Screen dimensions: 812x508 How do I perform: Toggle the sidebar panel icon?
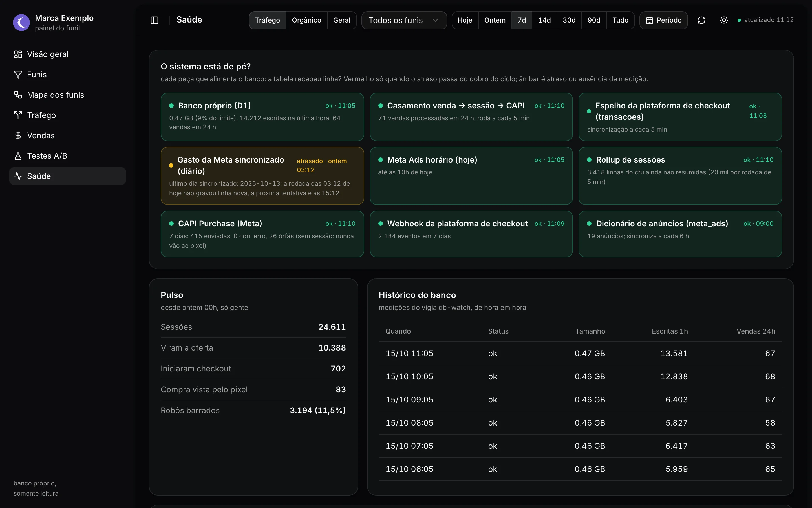coord(154,20)
